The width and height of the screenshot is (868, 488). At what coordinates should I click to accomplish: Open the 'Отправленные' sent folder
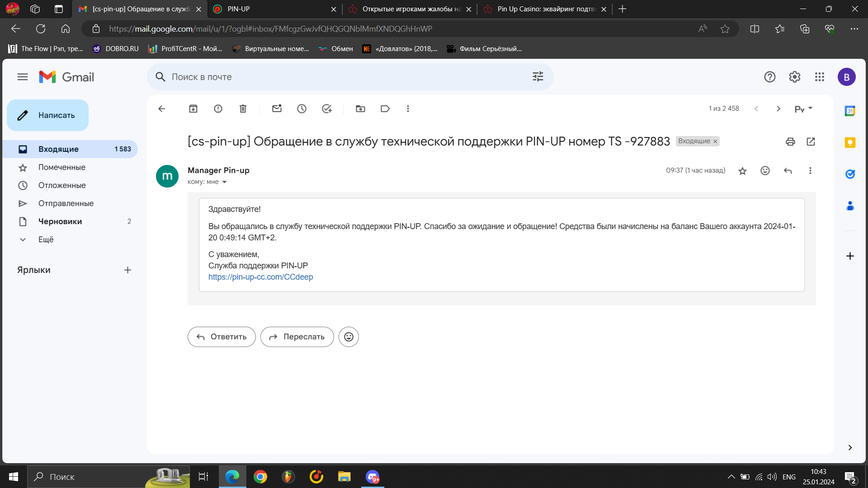tap(70, 203)
